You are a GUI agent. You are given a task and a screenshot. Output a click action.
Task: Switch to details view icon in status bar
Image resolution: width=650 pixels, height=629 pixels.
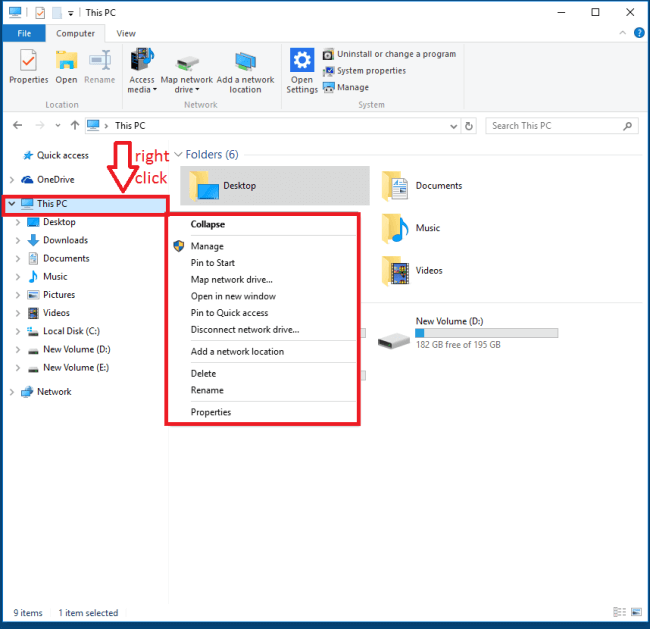click(619, 612)
